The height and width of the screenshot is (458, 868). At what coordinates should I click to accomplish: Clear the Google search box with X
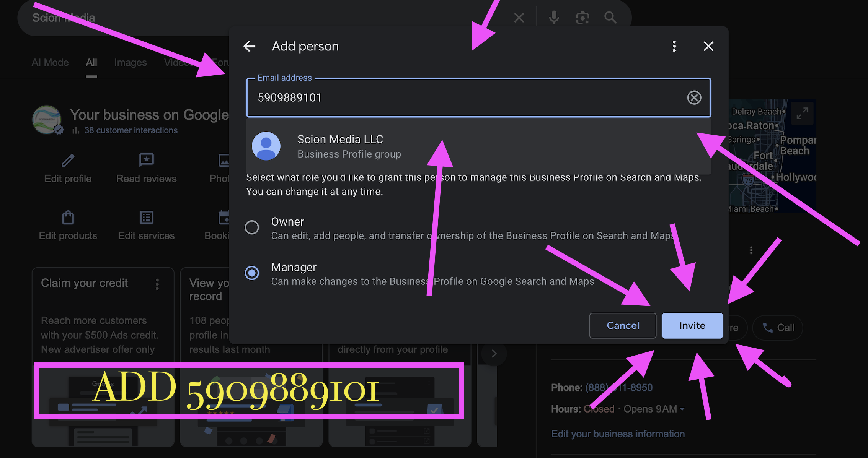coord(519,18)
